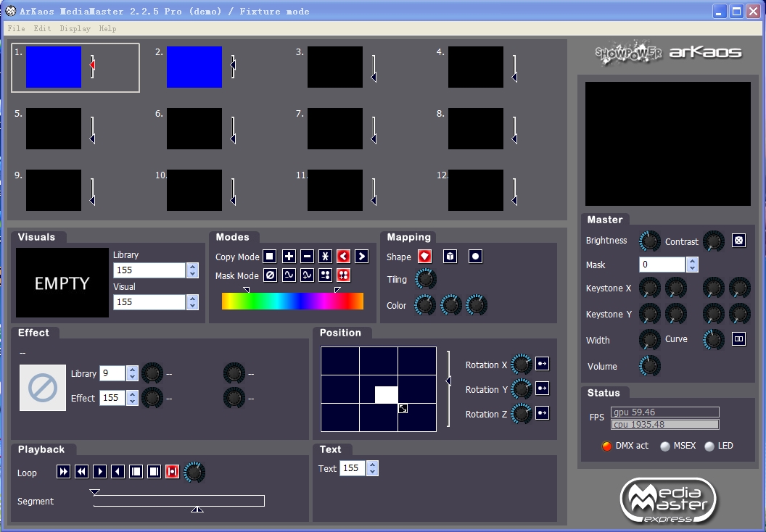Select the asterisk (multiply) Copy Mode
The width and height of the screenshot is (766, 532).
point(326,257)
